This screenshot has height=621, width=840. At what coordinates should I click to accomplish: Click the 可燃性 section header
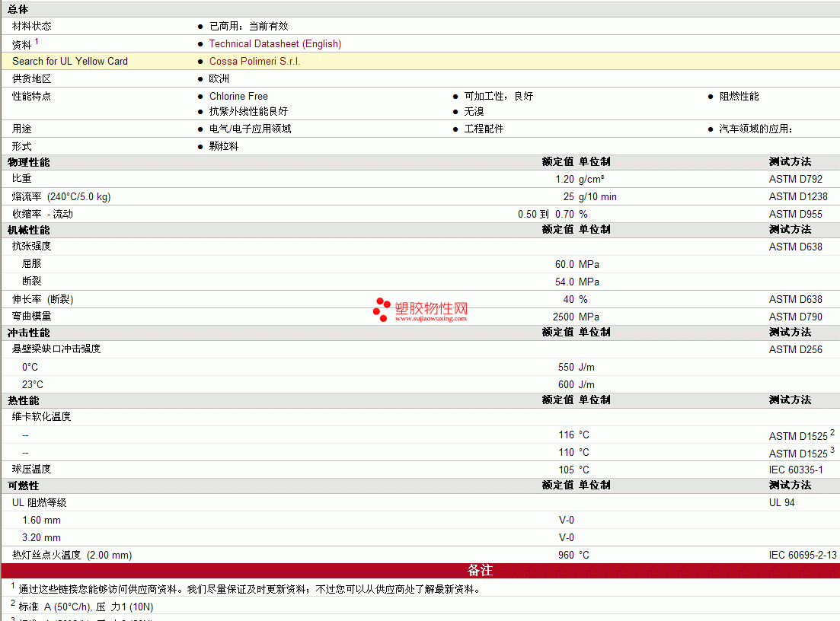24,486
